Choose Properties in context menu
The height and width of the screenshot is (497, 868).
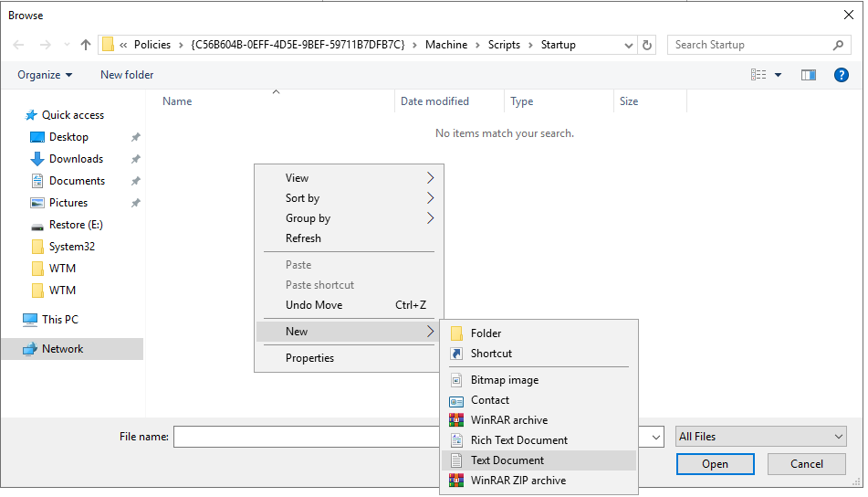point(348,358)
